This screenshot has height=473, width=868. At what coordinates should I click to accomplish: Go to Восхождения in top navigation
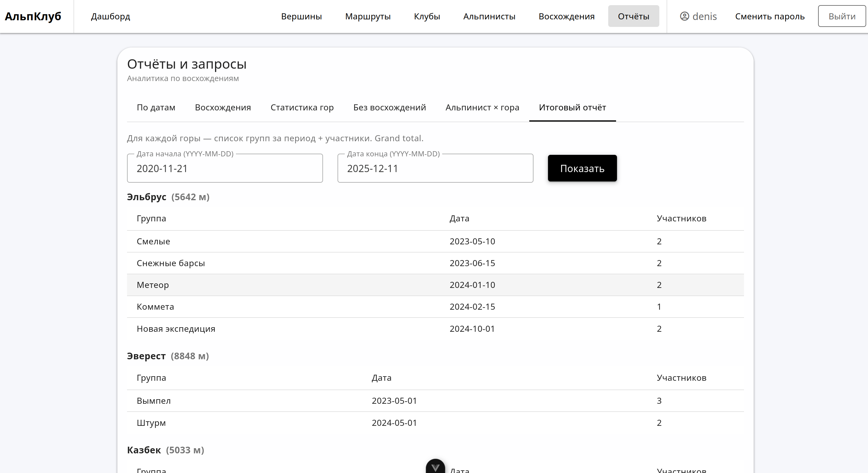(566, 16)
